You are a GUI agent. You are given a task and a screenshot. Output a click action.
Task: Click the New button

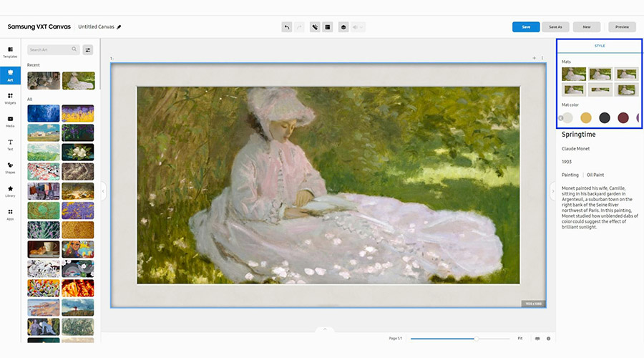pyautogui.click(x=587, y=27)
